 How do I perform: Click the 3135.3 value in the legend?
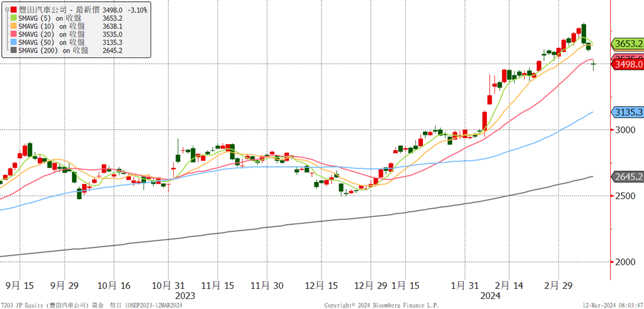tap(113, 43)
